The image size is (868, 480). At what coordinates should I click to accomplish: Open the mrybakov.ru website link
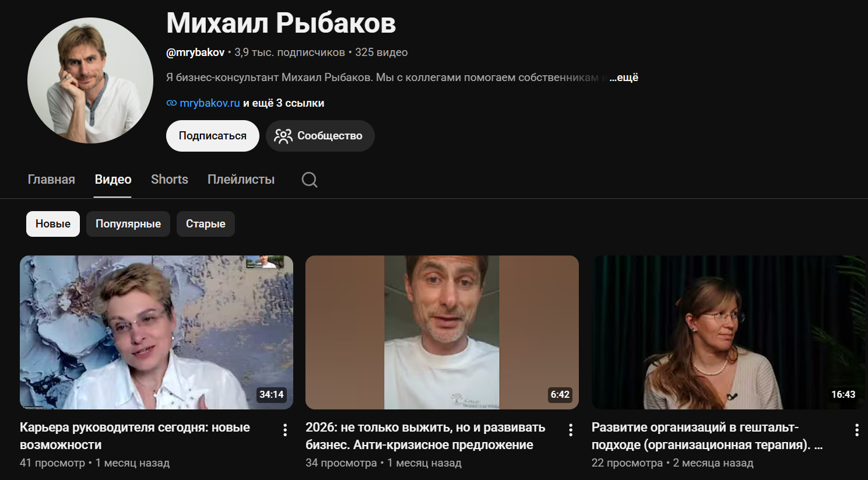(x=210, y=103)
